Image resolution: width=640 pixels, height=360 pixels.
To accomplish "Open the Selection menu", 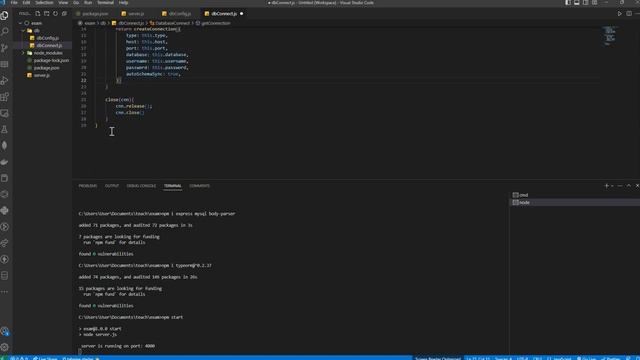I will 44,2.
